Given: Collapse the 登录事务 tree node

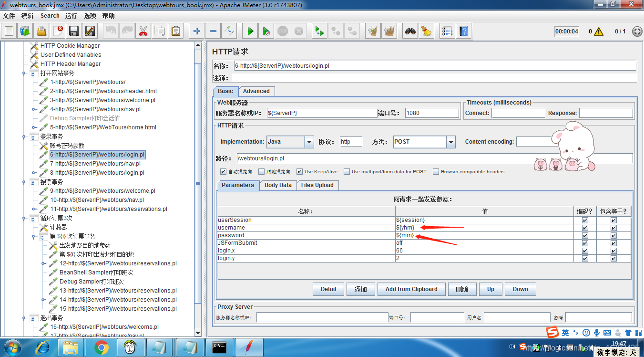Looking at the screenshot, I should coord(24,137).
